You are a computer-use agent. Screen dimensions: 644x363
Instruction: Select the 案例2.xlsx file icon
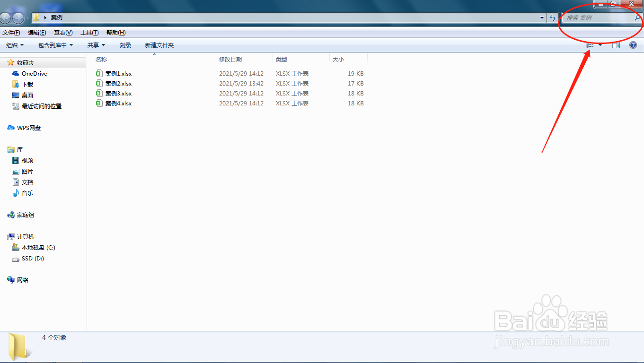tap(99, 83)
